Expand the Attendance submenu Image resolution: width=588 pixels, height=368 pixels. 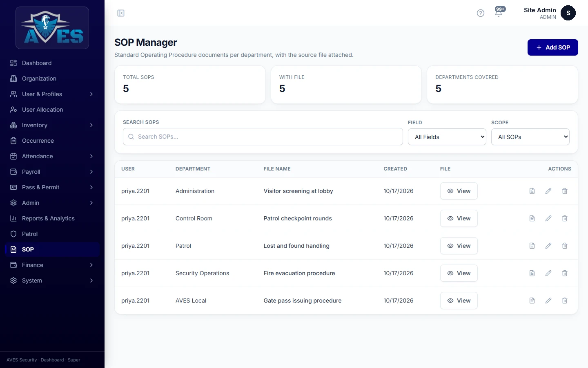pyautogui.click(x=52, y=156)
